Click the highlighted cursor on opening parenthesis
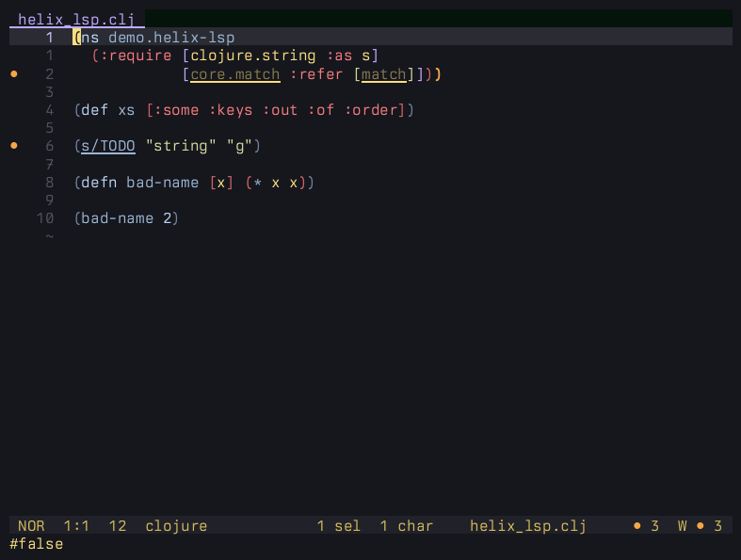 (x=76, y=38)
